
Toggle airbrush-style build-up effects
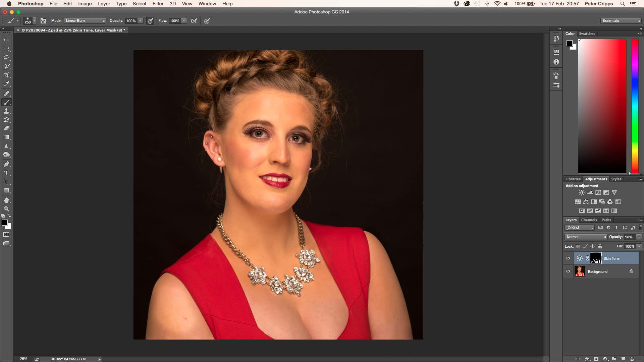(194, 21)
